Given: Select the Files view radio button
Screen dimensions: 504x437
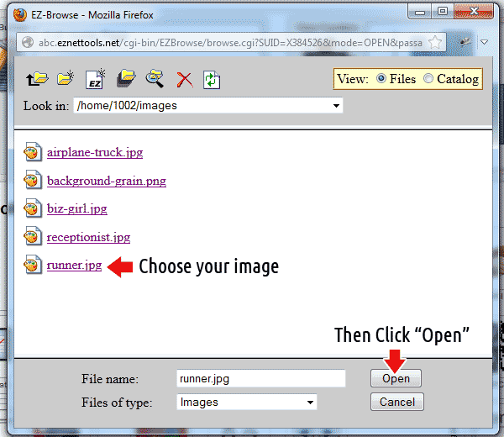Looking at the screenshot, I should tap(381, 79).
